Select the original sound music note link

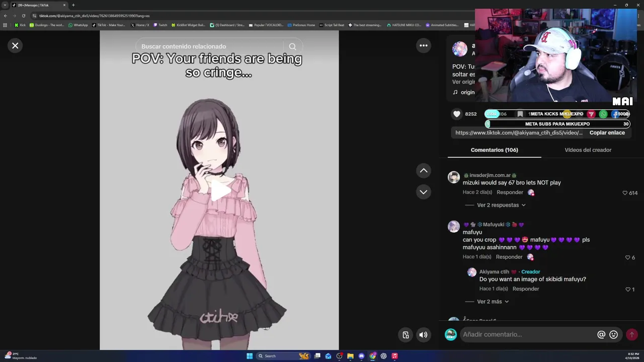[464, 93]
